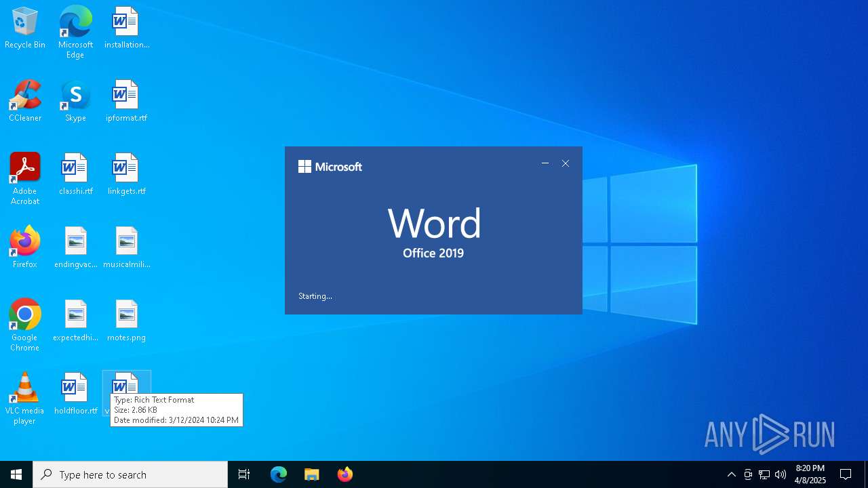Click the tray icon next to hidden icons arrow
This screenshot has height=488, width=868.
(748, 474)
